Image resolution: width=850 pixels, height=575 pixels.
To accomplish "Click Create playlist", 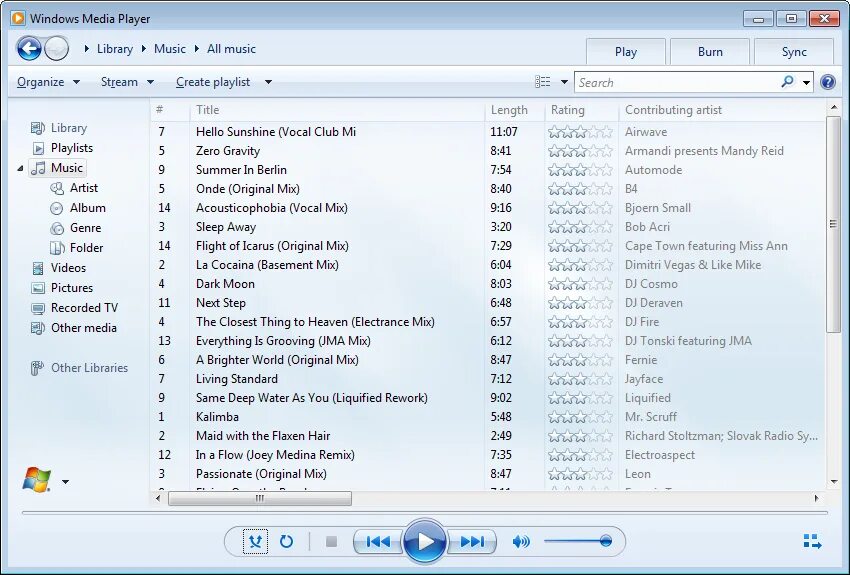I will [x=212, y=82].
